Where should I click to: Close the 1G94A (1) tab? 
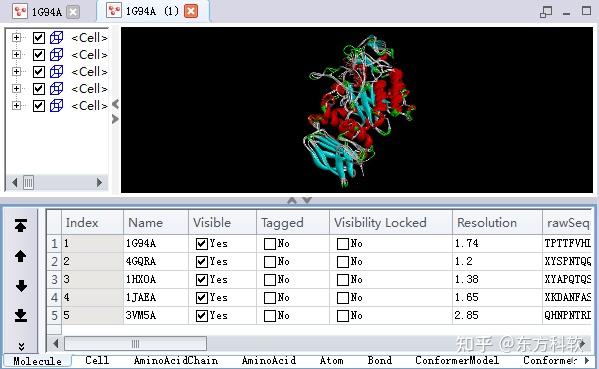point(191,11)
